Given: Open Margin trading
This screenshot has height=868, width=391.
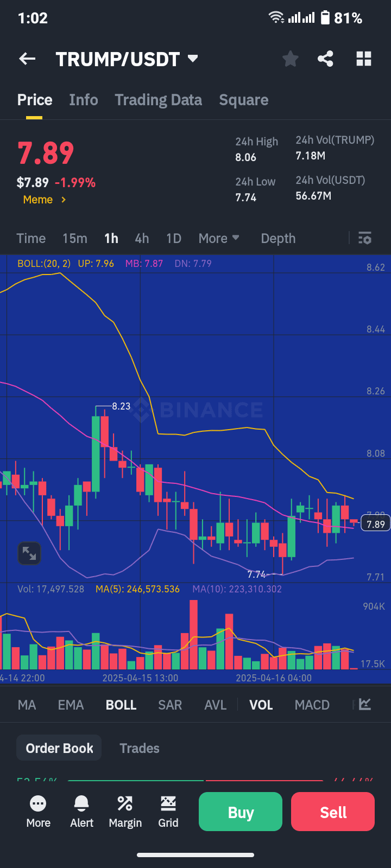Looking at the screenshot, I should point(125,812).
